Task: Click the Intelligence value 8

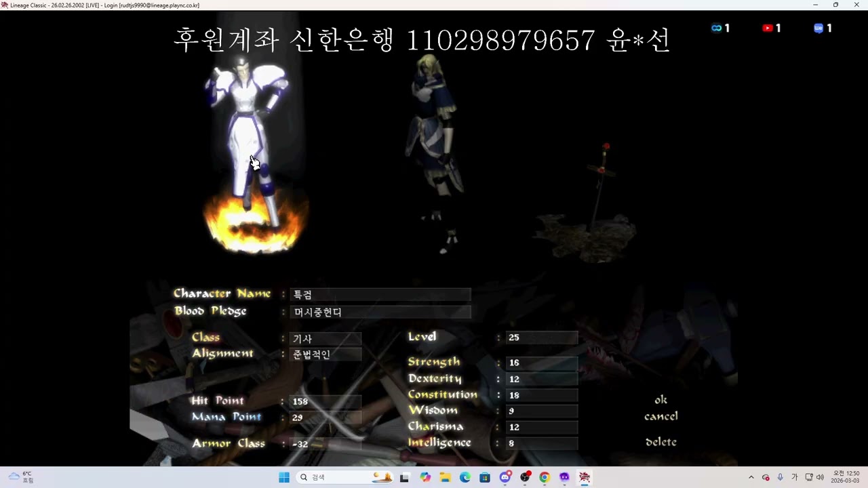Action: [541, 443]
